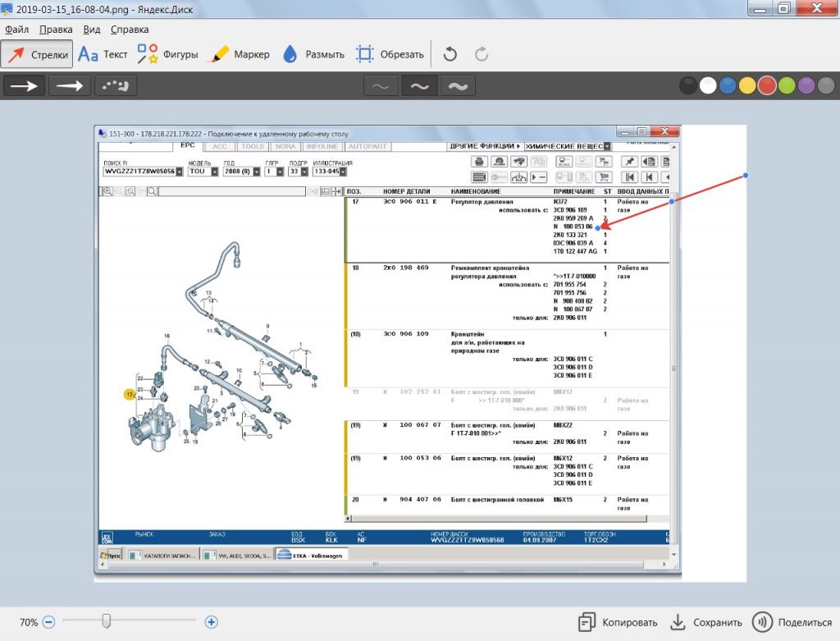This screenshot has height=641, width=840.
Task: Open the Правка menu
Action: click(x=56, y=30)
